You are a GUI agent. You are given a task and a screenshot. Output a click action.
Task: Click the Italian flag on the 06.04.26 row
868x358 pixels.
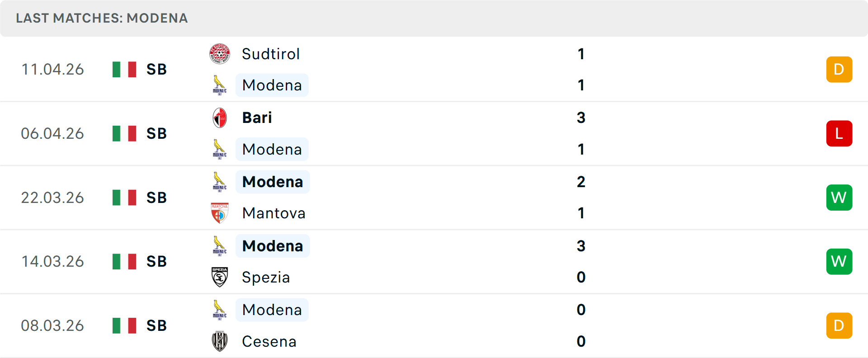tap(124, 133)
